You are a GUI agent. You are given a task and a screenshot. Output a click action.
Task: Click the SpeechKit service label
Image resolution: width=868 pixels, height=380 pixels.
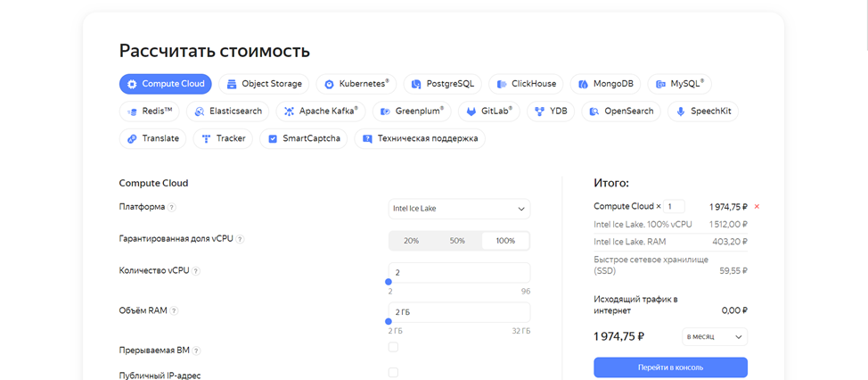pos(711,111)
